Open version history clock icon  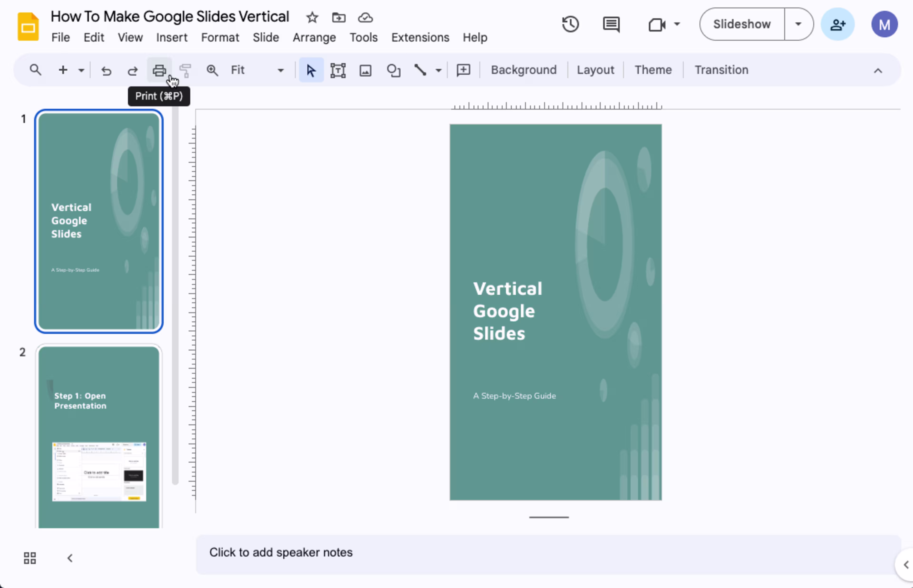coord(570,24)
